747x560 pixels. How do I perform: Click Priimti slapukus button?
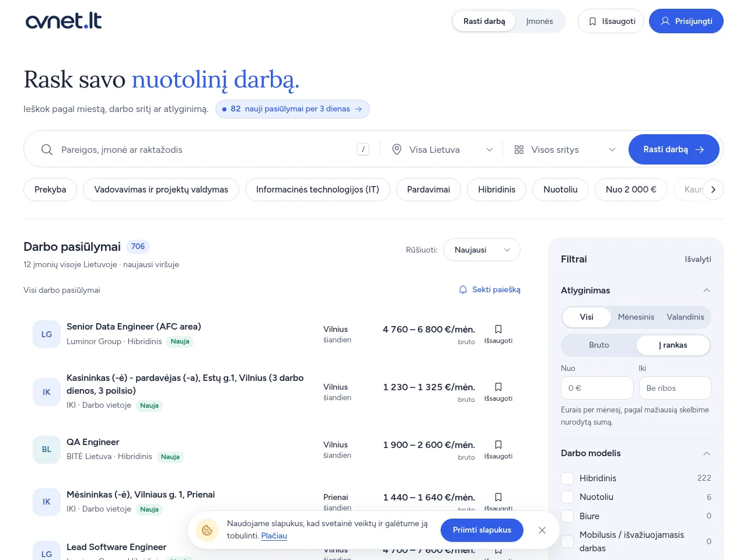pyautogui.click(x=482, y=530)
